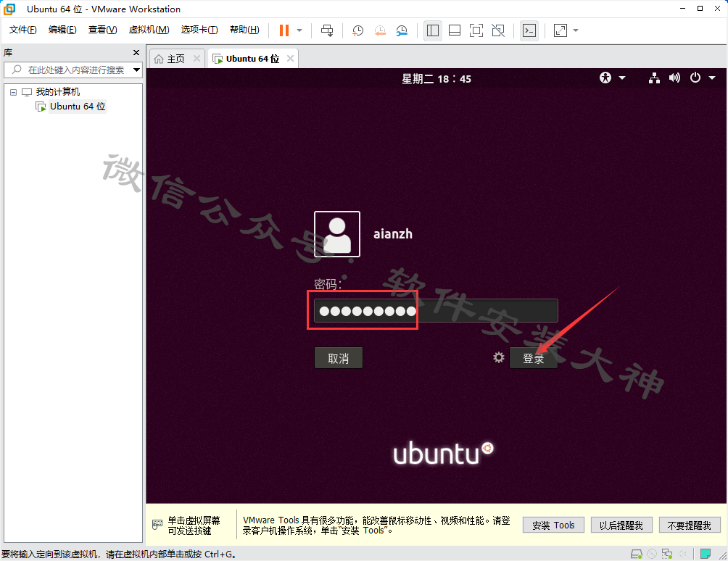Screen dimensions: 728x561
Task: Focus the 密码 password field
Action: click(x=436, y=310)
